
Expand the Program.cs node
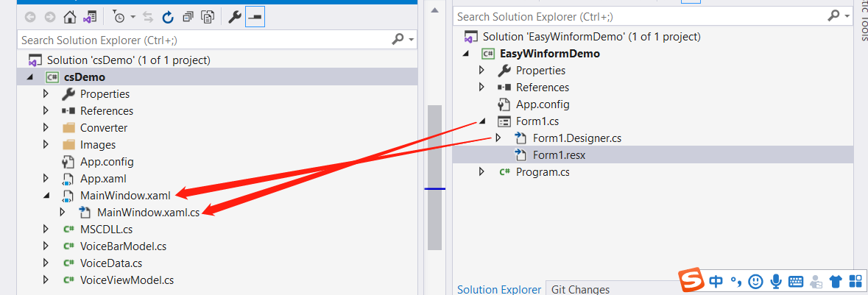click(481, 172)
